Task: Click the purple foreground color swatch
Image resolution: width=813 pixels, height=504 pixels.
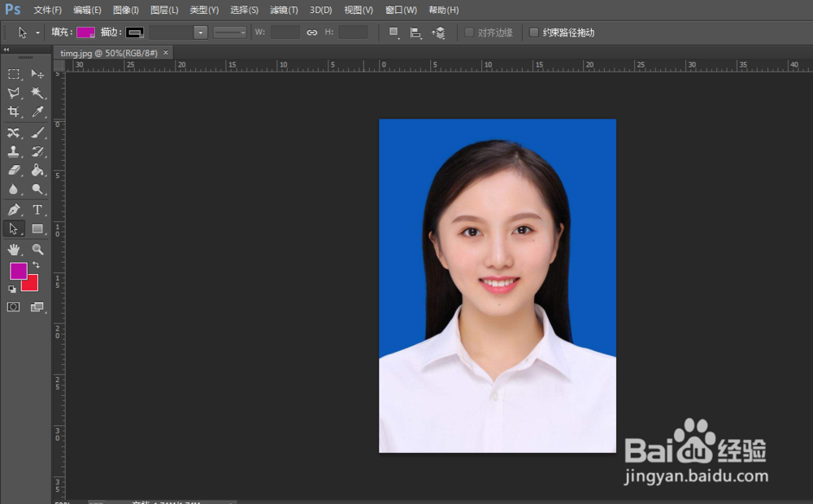Action: tap(18, 271)
